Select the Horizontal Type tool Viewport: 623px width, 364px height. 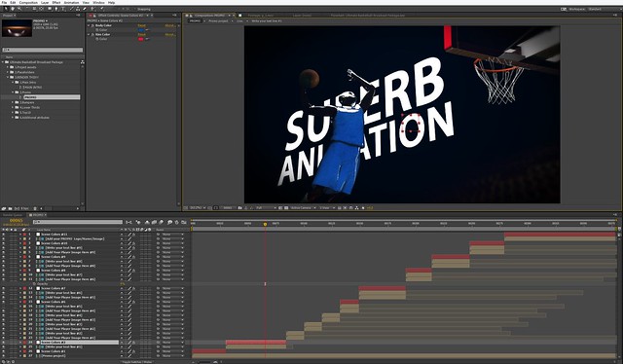pos(62,9)
